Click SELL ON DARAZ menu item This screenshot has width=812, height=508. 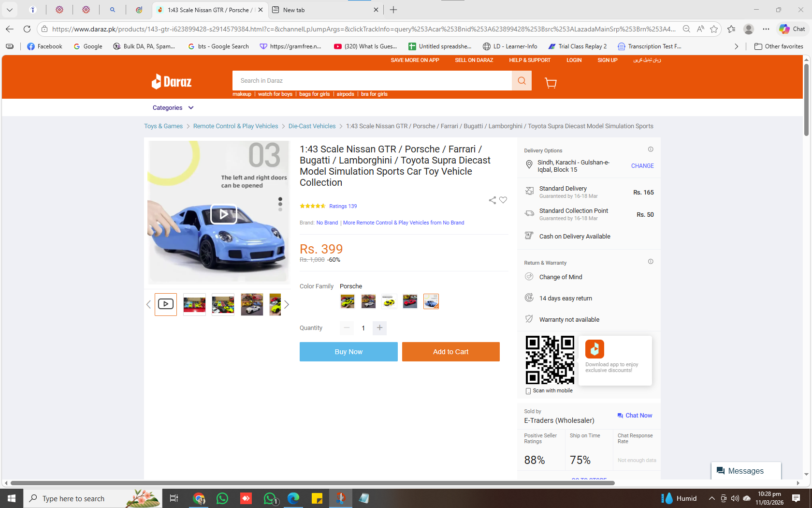[474, 60]
